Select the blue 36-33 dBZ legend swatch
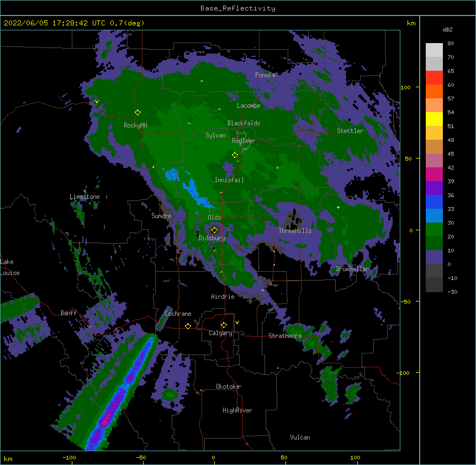This screenshot has width=476, height=465. (x=434, y=202)
